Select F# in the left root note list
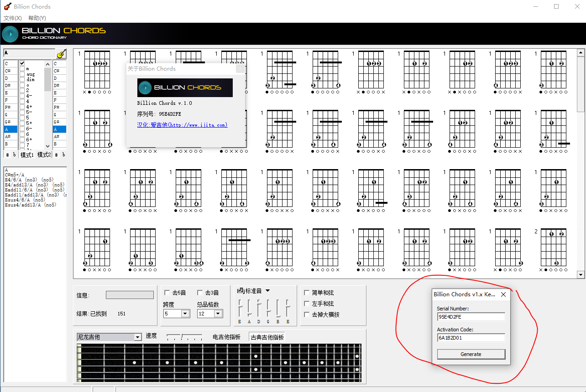This screenshot has width=586, height=392. [x=10, y=108]
